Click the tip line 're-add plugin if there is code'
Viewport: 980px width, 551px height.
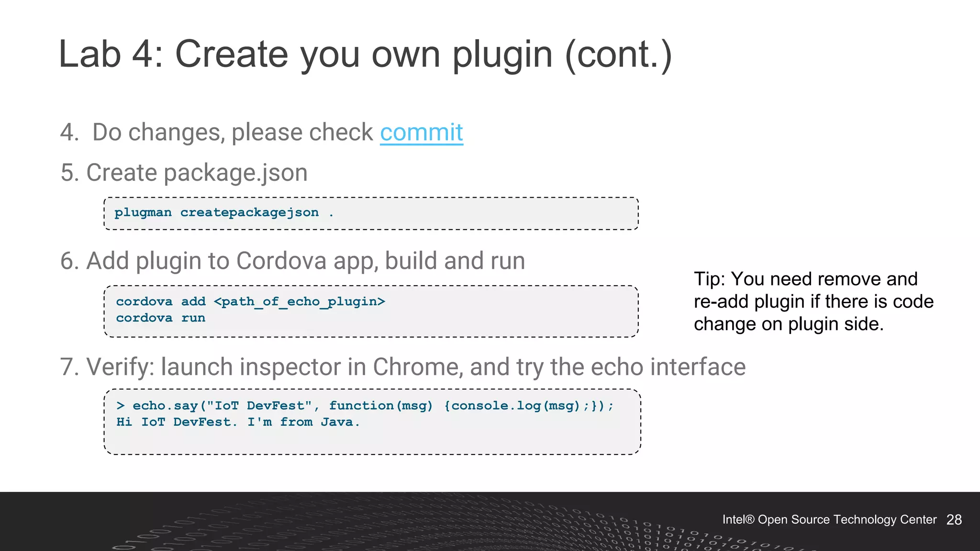click(813, 302)
